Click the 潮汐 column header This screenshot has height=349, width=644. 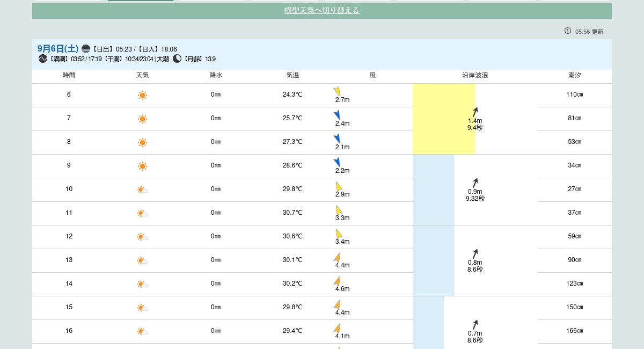[575, 76]
